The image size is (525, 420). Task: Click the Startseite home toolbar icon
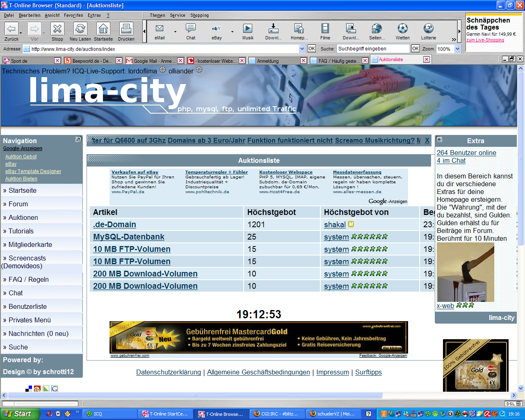coord(103,29)
